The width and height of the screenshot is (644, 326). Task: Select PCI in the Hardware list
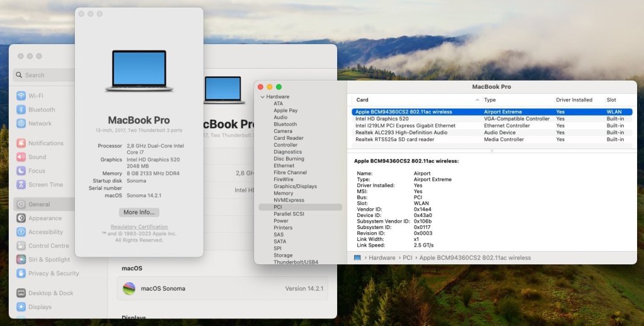pos(277,207)
